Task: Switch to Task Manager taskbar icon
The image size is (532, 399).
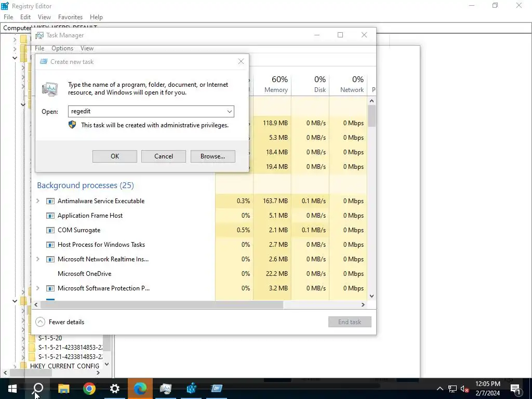Action: pyautogui.click(x=166, y=389)
